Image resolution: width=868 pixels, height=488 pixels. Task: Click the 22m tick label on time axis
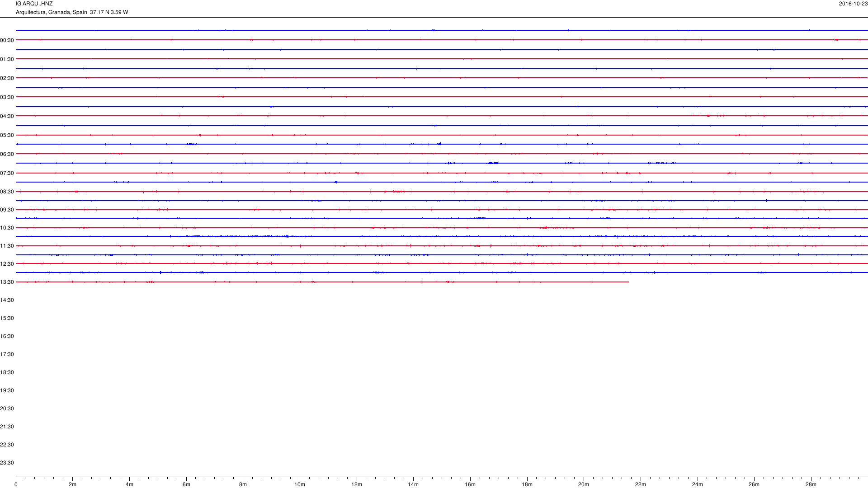[x=641, y=484]
